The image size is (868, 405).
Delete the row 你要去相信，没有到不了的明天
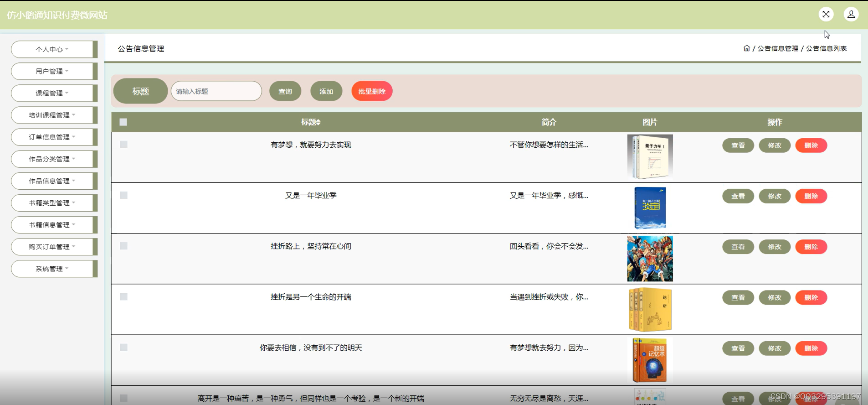coord(811,348)
